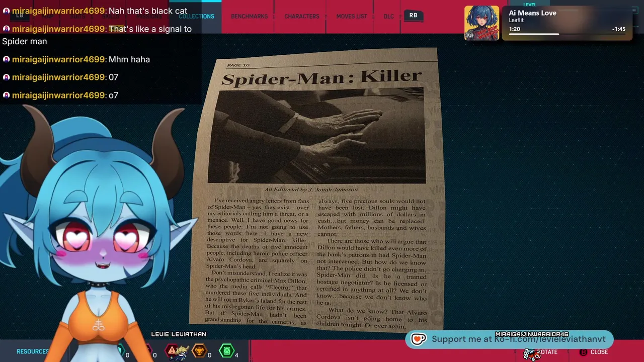Click the Resources label
The width and height of the screenshot is (644, 362).
pyautogui.click(x=33, y=351)
